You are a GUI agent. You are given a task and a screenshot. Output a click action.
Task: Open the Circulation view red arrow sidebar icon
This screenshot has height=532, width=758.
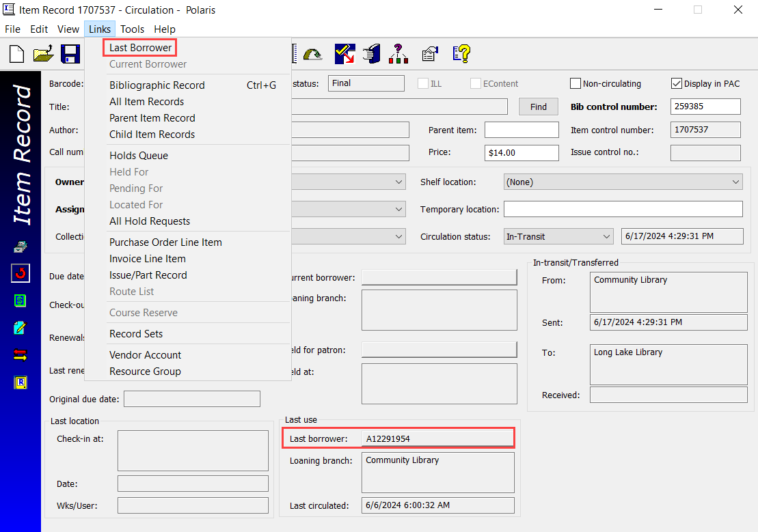click(21, 273)
